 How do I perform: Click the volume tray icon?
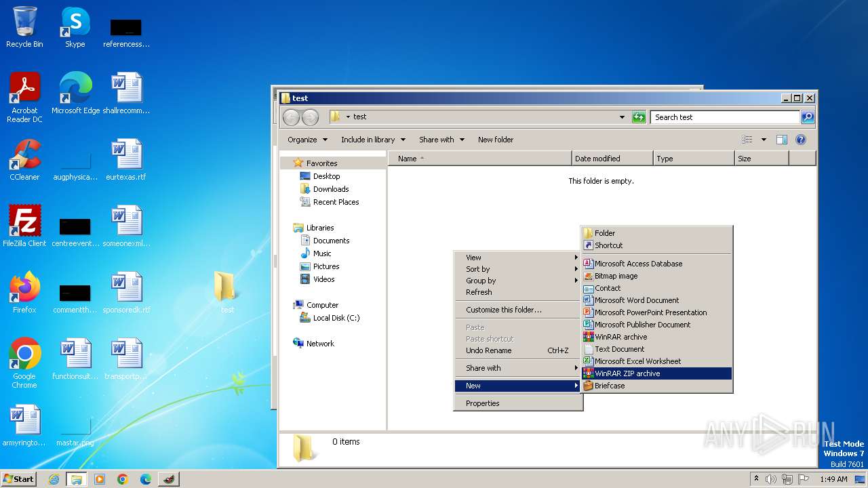(771, 479)
